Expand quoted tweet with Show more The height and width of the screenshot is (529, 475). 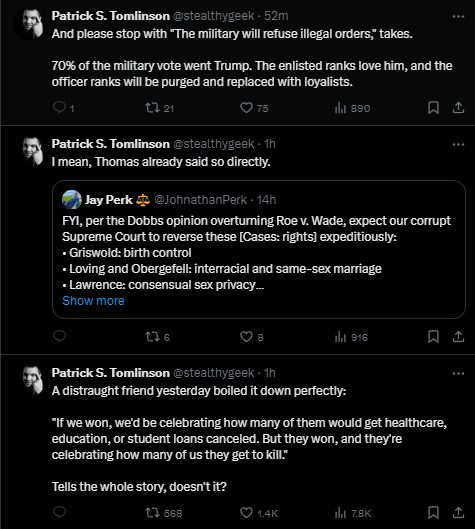point(93,301)
